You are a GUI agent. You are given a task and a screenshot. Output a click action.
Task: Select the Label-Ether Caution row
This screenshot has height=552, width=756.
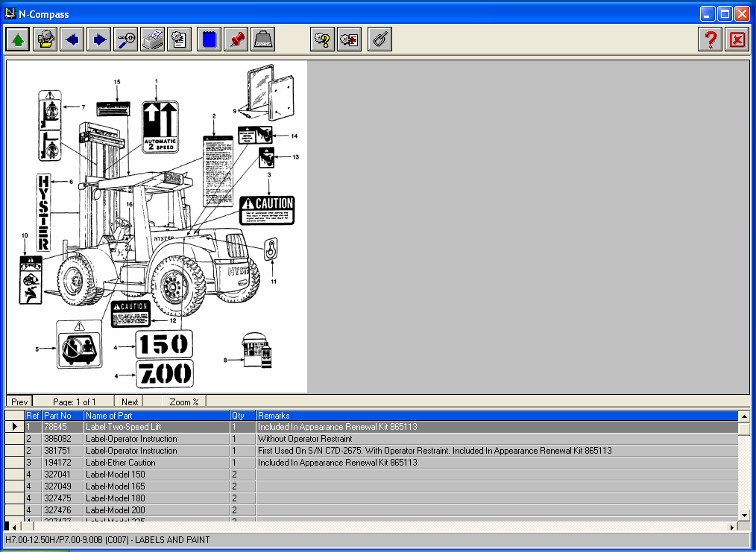(x=157, y=462)
